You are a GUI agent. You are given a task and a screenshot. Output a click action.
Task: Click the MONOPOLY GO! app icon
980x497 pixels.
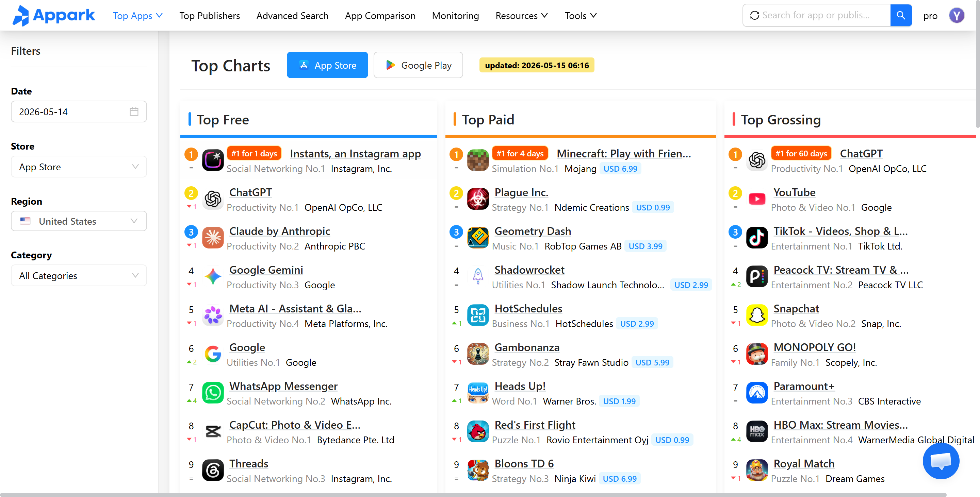(757, 354)
